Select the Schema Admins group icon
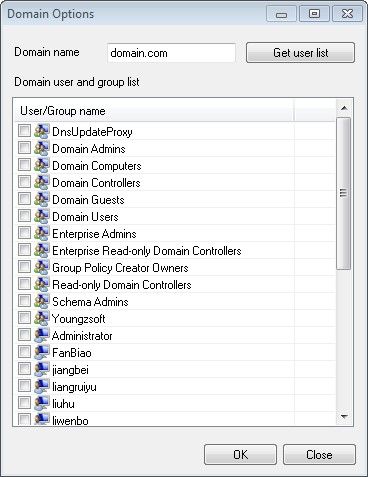The width and height of the screenshot is (368, 477). (42, 301)
